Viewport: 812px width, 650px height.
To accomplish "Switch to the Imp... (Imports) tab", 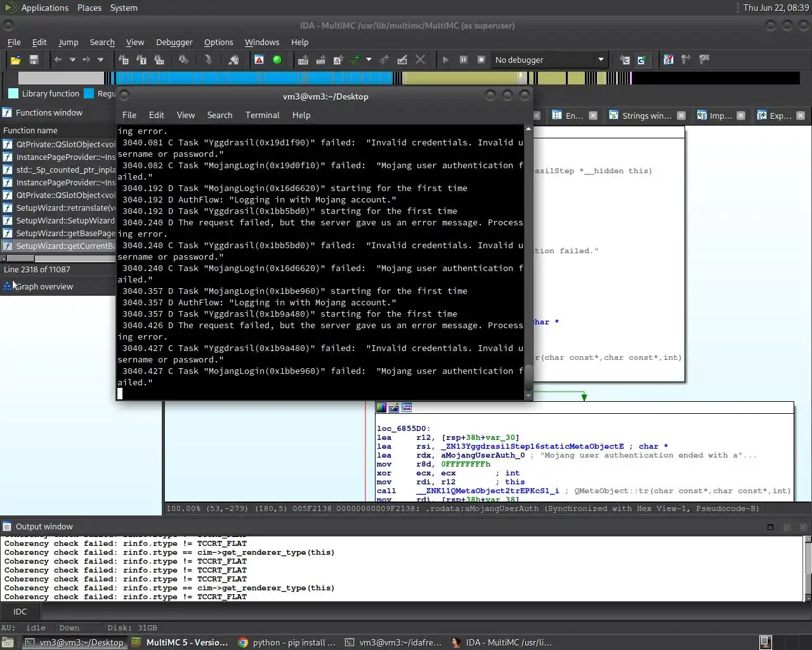I will 720,116.
